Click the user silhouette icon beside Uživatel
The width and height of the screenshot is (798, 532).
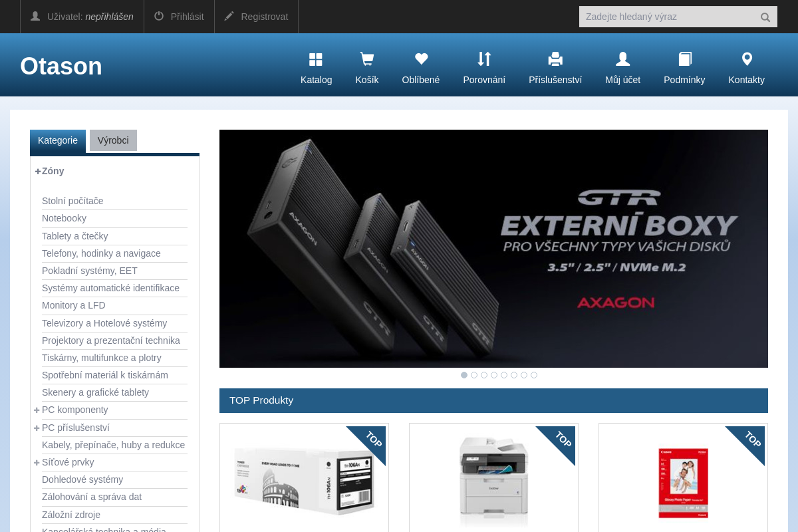(x=35, y=16)
